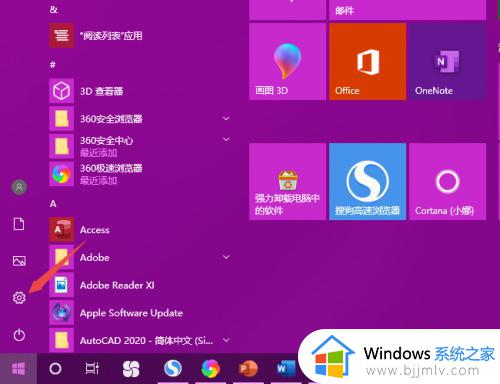Screen dimensions: 500x384
Task: Open the Documents sidebar icon
Action: 19,224
